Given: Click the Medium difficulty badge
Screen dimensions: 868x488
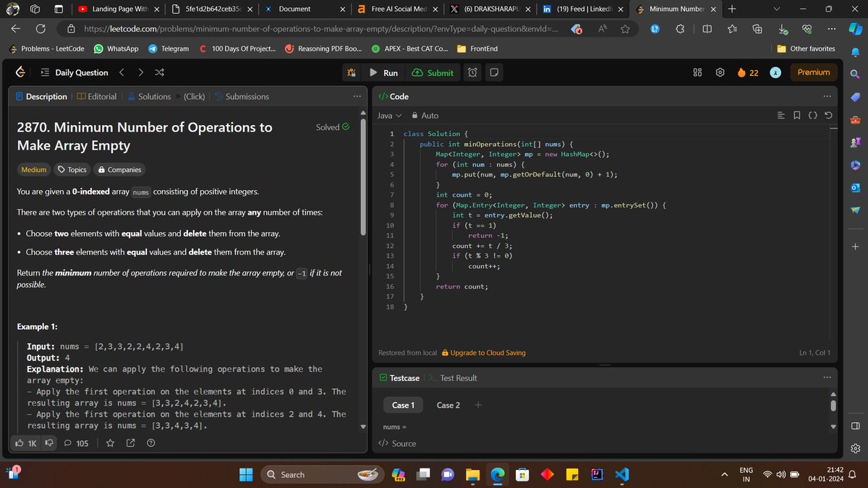Looking at the screenshot, I should (x=33, y=170).
